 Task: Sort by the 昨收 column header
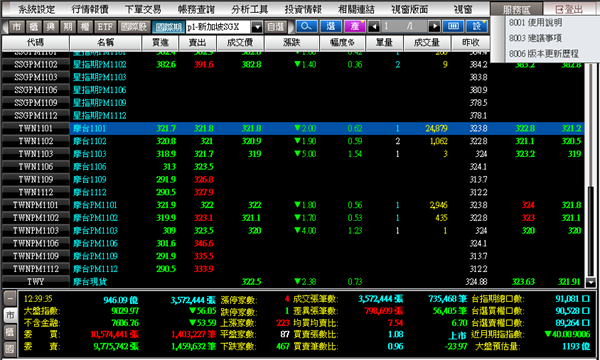tap(471, 43)
